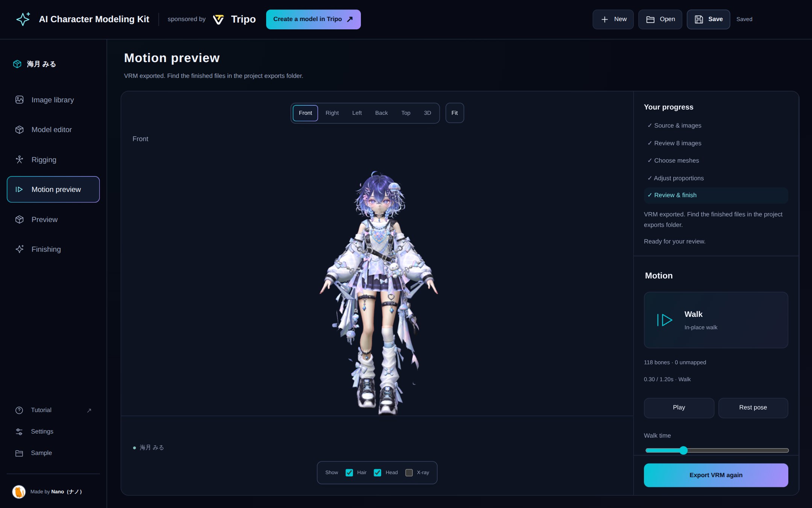Open the Preview section
This screenshot has width=812, height=508.
(53, 219)
